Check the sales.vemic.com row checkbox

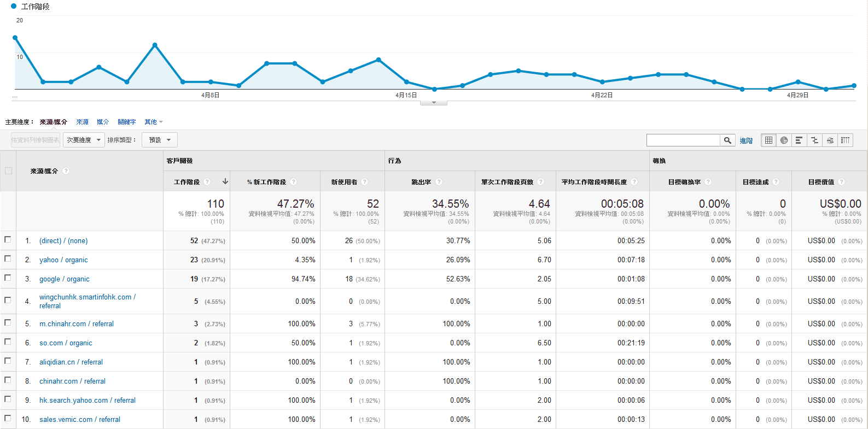coord(8,418)
